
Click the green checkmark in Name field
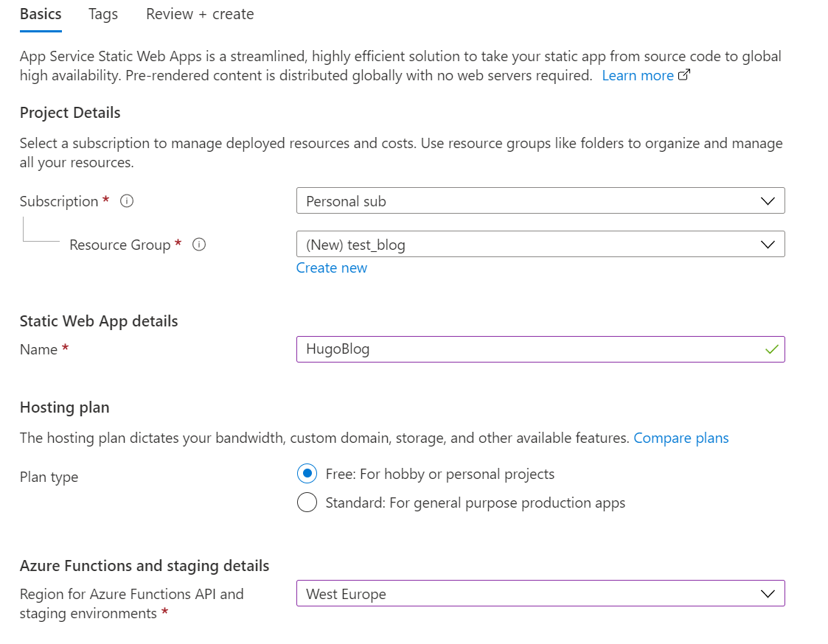click(x=771, y=349)
